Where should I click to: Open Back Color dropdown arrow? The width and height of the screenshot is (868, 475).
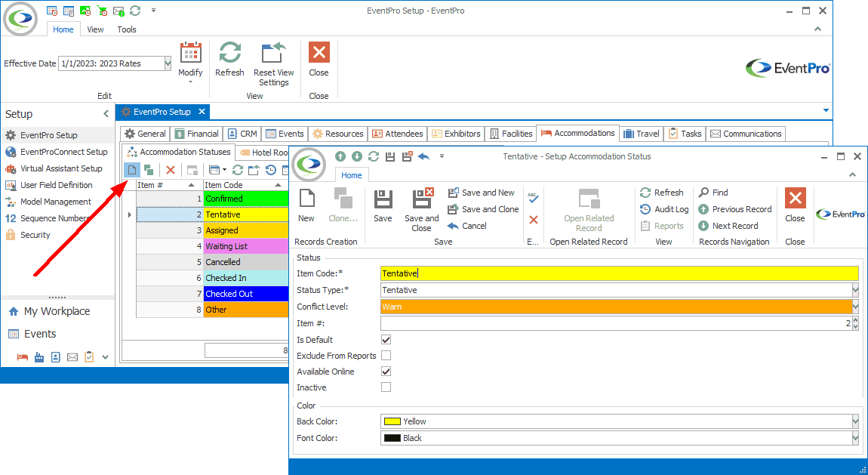pos(855,422)
